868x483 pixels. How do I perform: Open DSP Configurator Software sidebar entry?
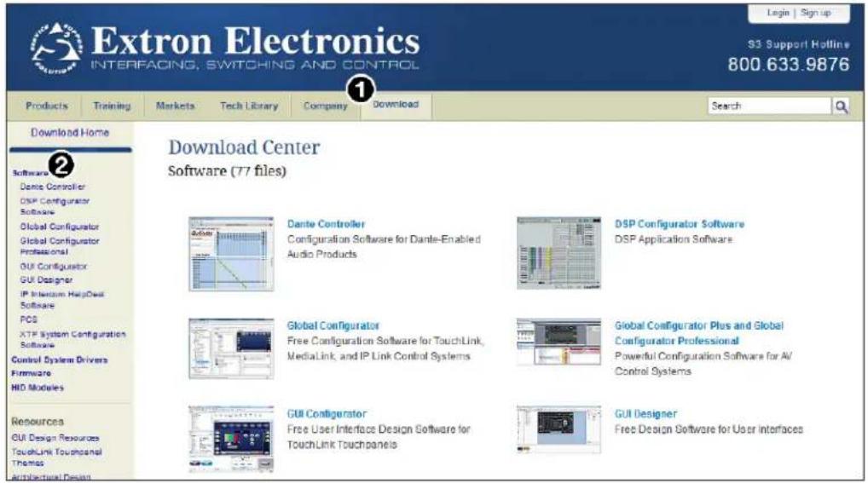click(55, 206)
